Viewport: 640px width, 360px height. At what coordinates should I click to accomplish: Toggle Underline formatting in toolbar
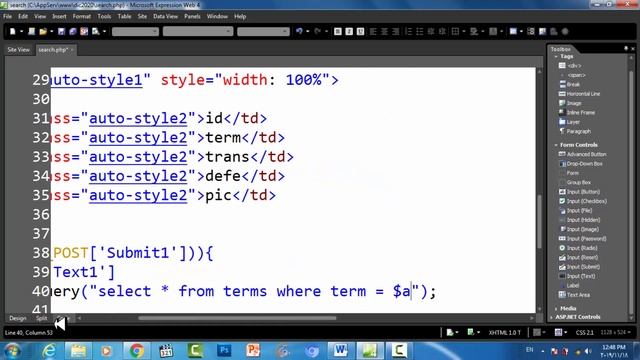[x=360, y=31]
